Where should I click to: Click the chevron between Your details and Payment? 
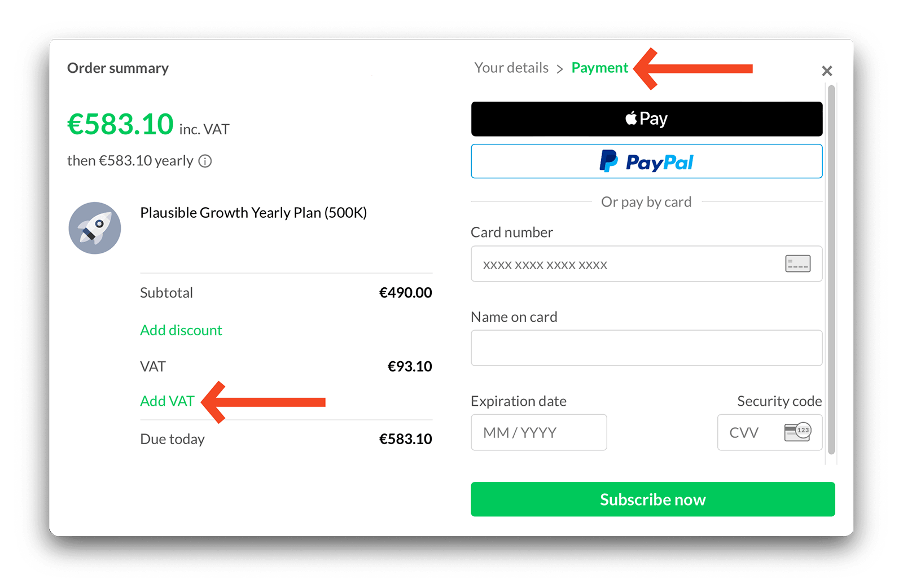pyautogui.click(x=560, y=68)
